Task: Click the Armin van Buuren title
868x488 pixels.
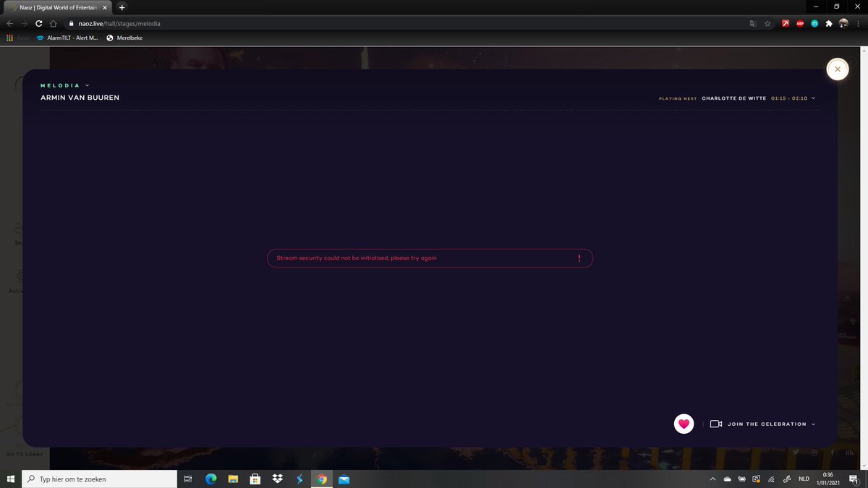Action: 80,98
